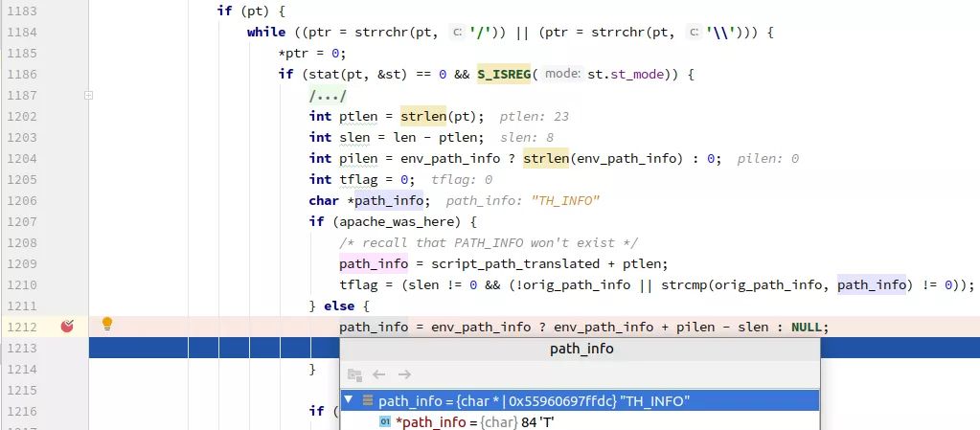Click line number 1202 in the gutter
This screenshot has width=980, height=430.
(x=22, y=116)
